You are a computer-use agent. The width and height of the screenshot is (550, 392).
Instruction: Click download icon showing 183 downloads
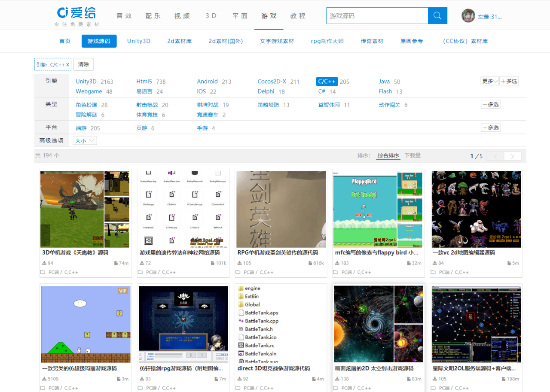coord(337,263)
